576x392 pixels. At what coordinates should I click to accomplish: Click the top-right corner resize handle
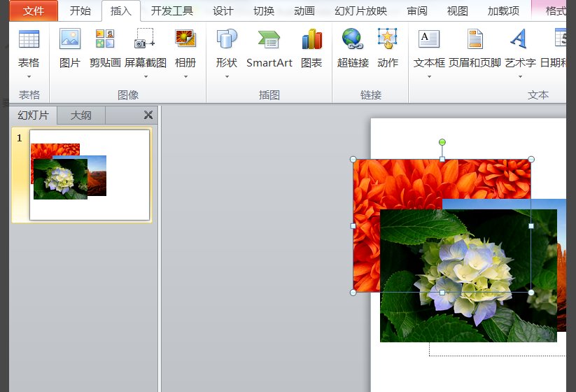(x=531, y=159)
